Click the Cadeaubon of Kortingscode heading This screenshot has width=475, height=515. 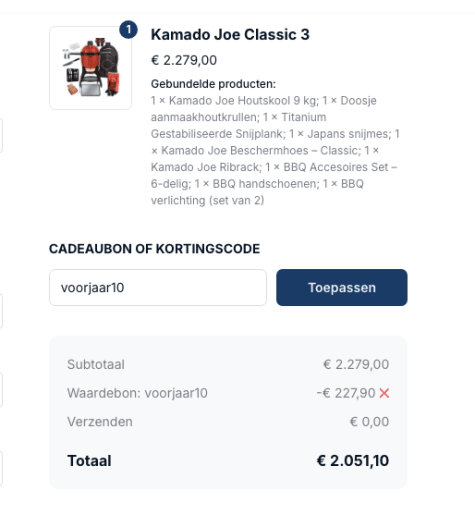click(x=154, y=249)
